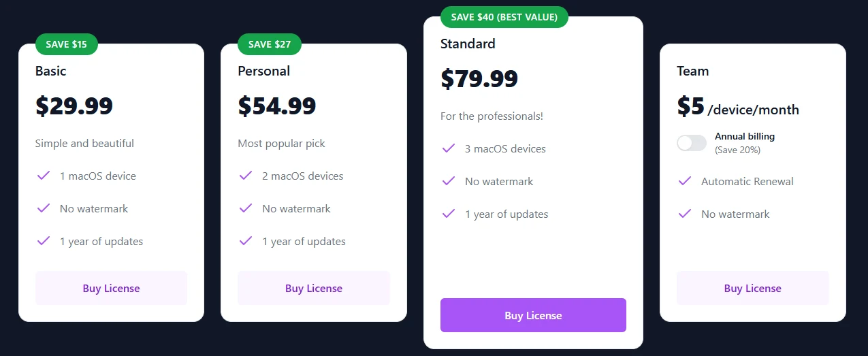Buy License for the Basic plan
868x356 pixels.
(111, 288)
